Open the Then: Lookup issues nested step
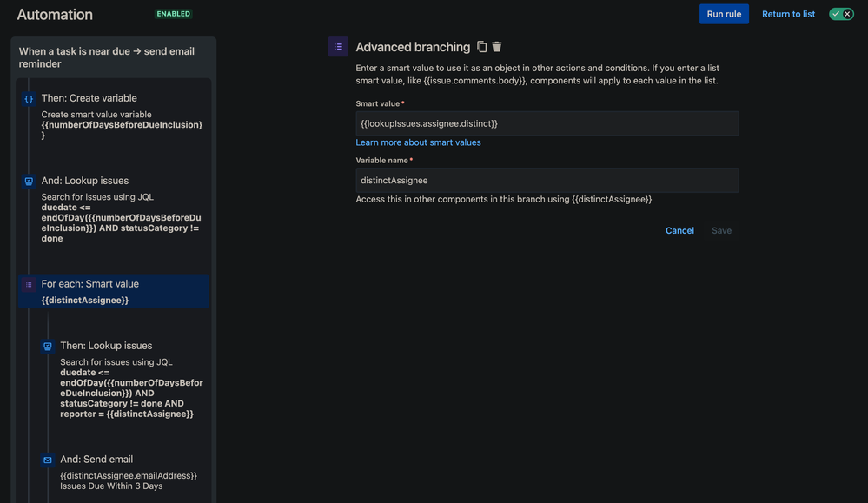This screenshot has width=868, height=503. pos(123,380)
